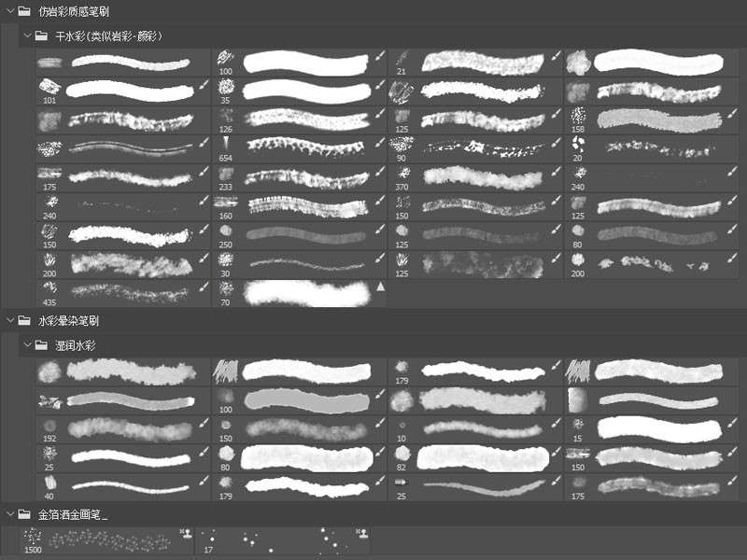Screen dimensions: 747x560
Task: Select the size 17 gold sparkle brush
Action: coord(280,540)
